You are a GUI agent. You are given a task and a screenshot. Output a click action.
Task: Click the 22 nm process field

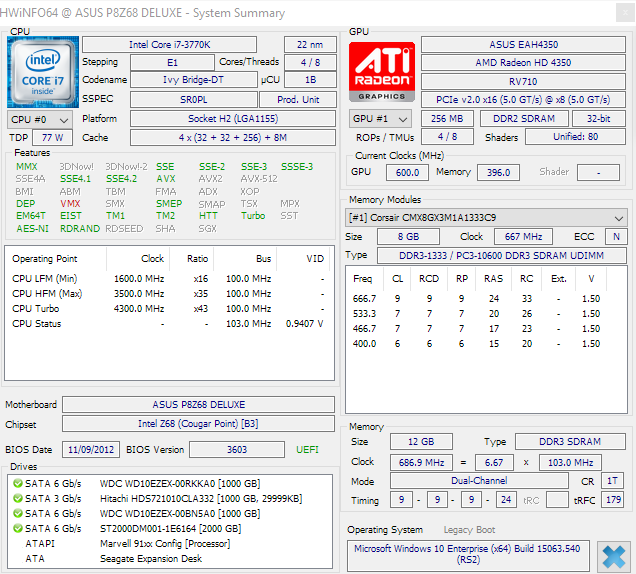[x=310, y=45]
